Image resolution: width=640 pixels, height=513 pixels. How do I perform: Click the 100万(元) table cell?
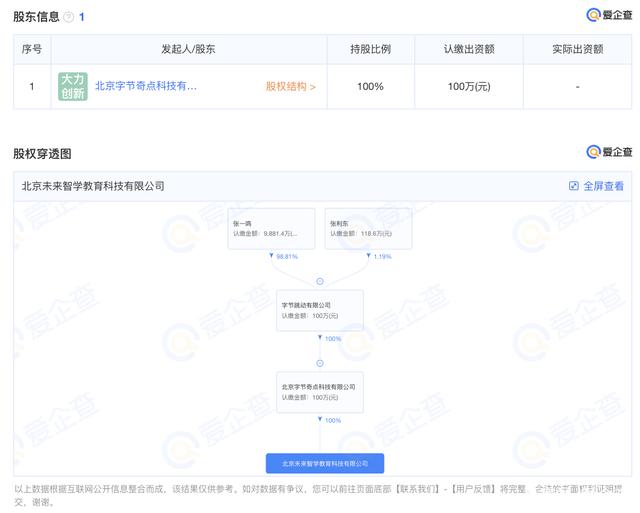[x=469, y=87]
